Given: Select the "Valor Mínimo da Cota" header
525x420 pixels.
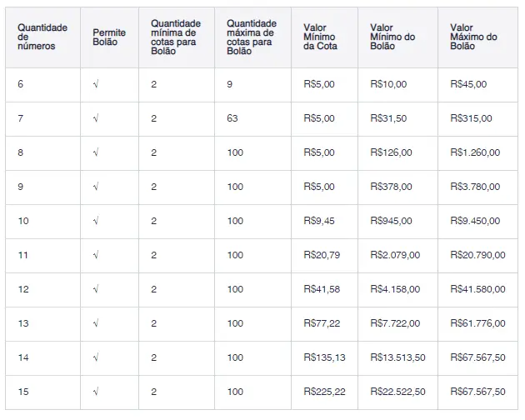Looking at the screenshot, I should [x=320, y=37].
